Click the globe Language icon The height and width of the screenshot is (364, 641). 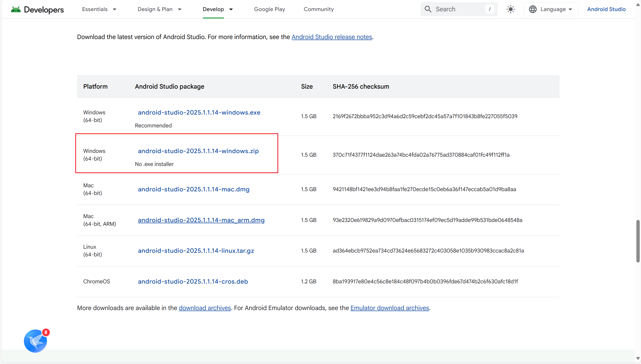[533, 9]
